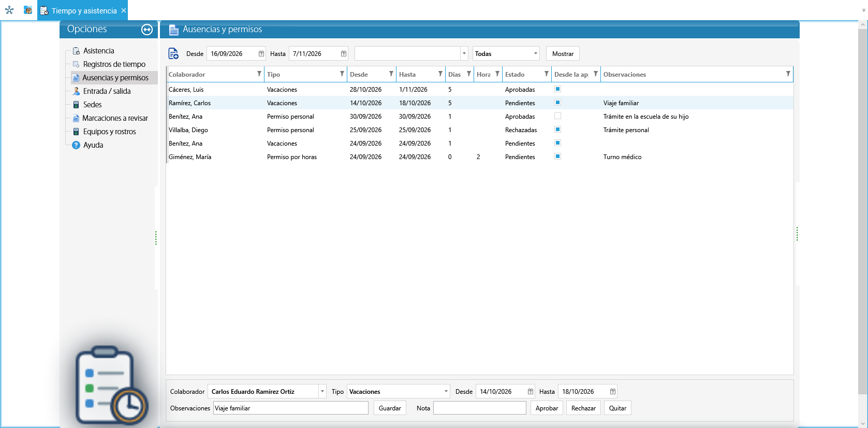Image resolution: width=868 pixels, height=428 pixels.
Task: Toggle checkbox in Villalba, Diego row
Action: (557, 130)
